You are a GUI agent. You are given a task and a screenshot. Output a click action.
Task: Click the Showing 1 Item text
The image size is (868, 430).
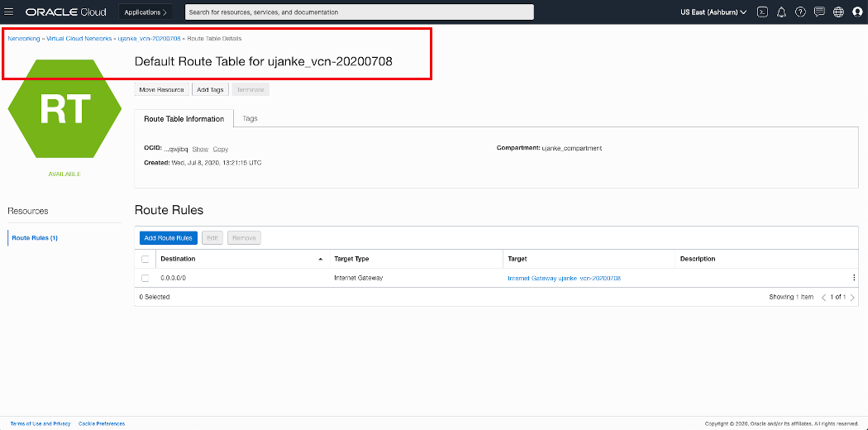coord(791,297)
